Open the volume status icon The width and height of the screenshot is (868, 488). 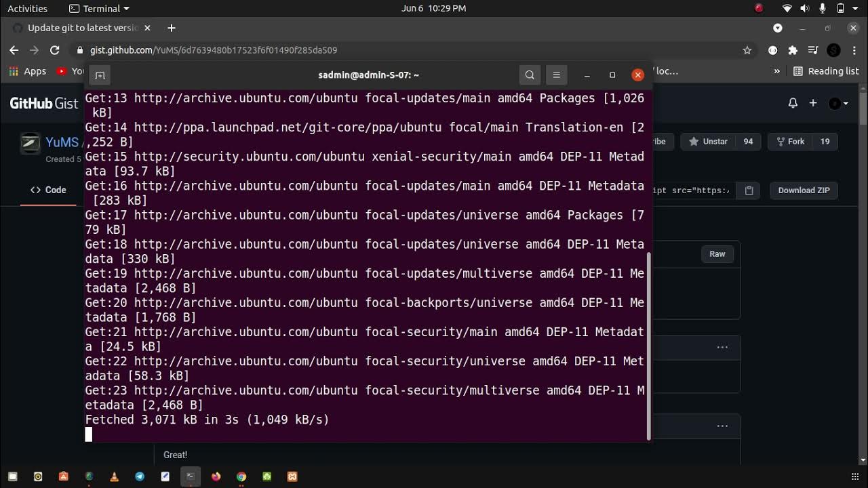(805, 8)
